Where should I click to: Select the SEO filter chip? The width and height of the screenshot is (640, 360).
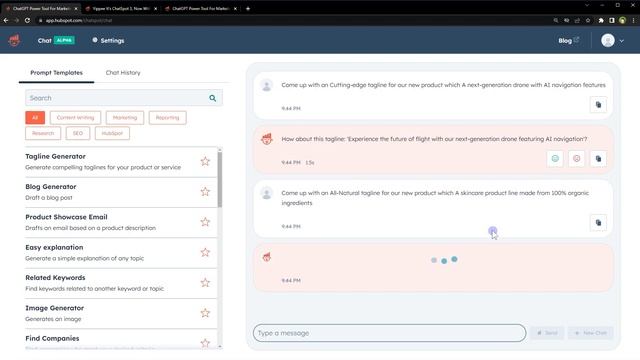coord(78,133)
